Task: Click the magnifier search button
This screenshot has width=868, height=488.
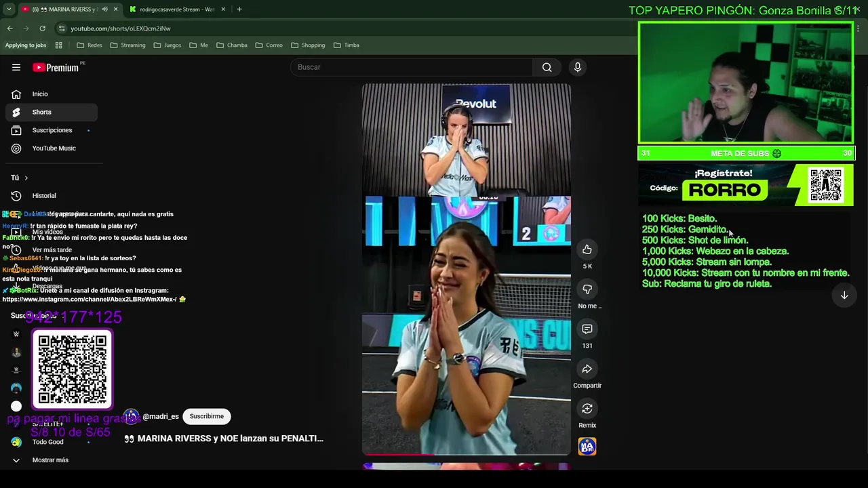Action: (x=547, y=67)
